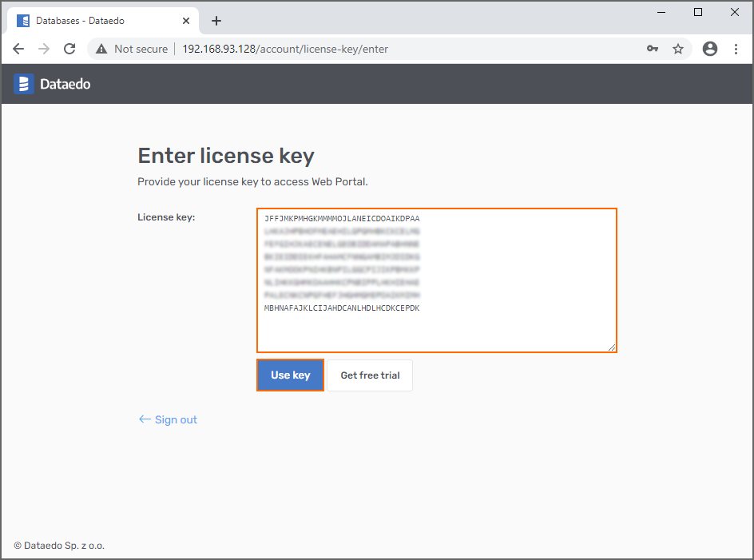Go back using browser back arrow

(18, 49)
